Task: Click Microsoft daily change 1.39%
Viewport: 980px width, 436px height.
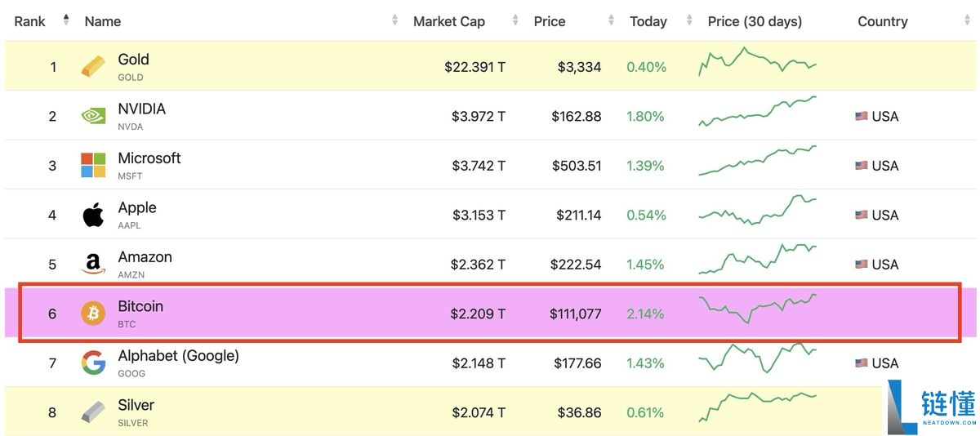Action: (x=646, y=166)
